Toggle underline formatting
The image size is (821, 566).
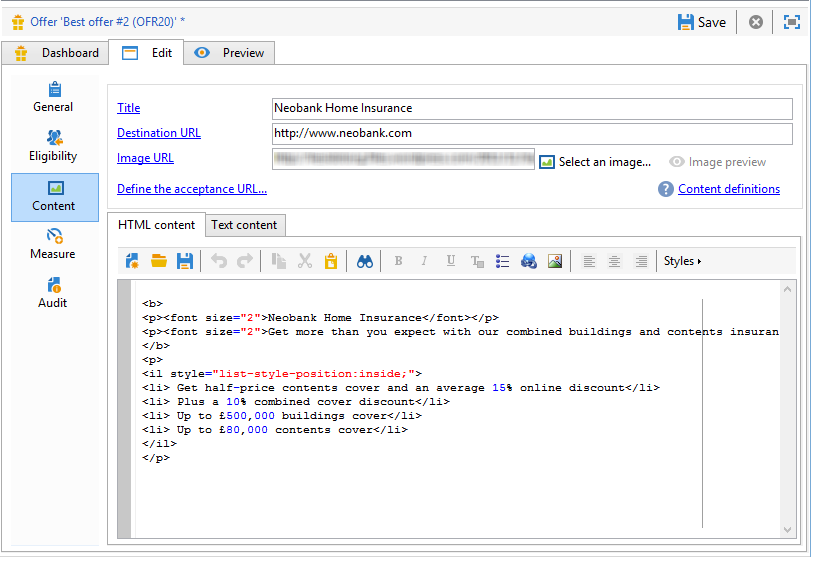click(x=450, y=261)
